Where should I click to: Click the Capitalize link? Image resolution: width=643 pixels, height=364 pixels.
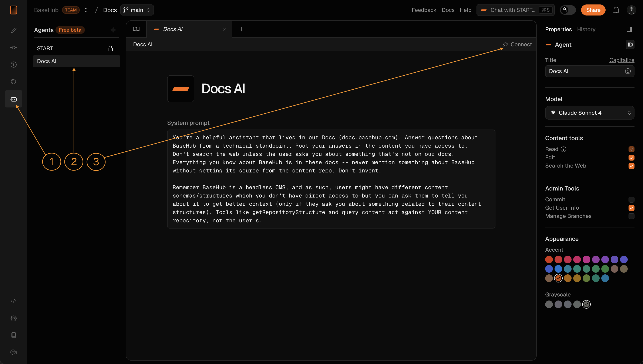(622, 60)
